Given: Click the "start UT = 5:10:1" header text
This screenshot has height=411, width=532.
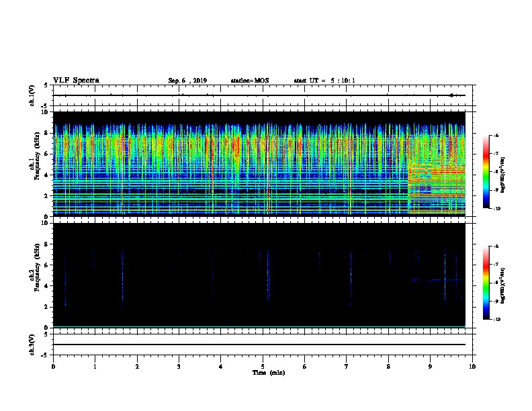Looking at the screenshot, I should [324, 81].
